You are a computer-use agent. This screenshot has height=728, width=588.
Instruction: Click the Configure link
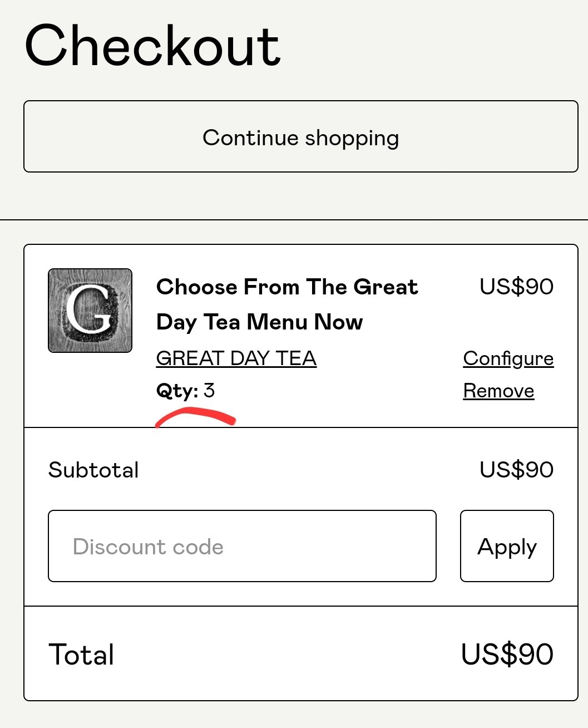pos(508,358)
